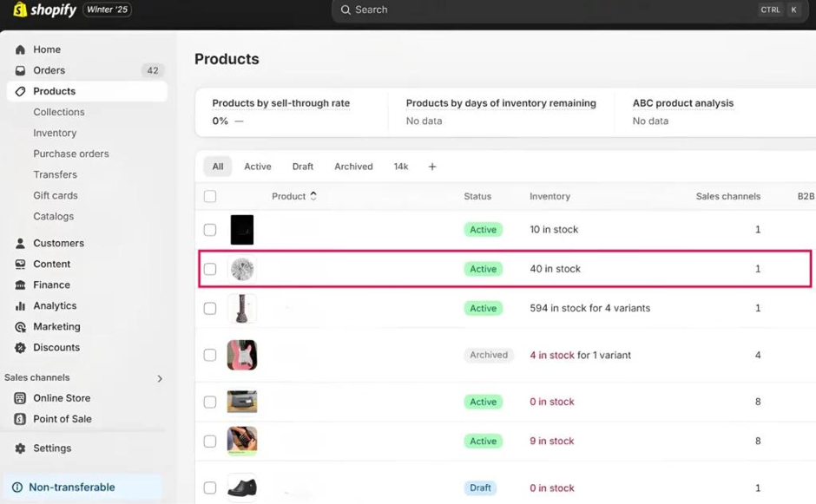Screen dimensions: 816x504
Task: Click the Marketing target icon
Action: click(20, 327)
